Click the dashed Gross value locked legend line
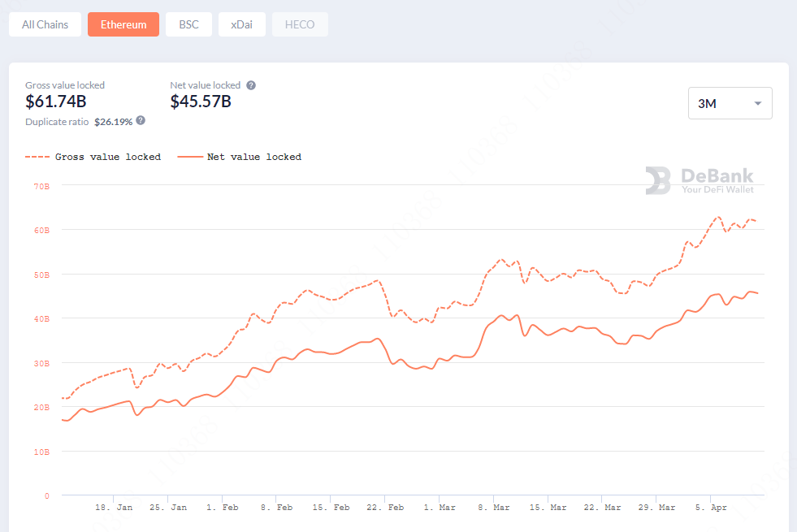The height and width of the screenshot is (532, 797). pyautogui.click(x=37, y=157)
